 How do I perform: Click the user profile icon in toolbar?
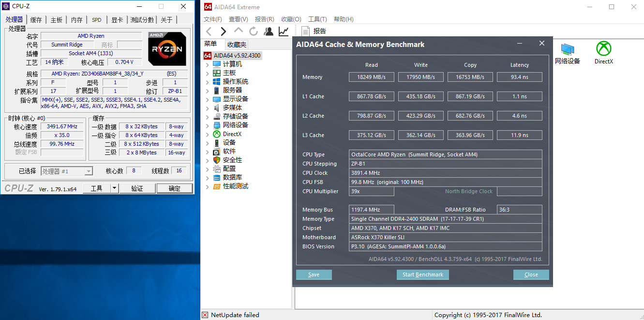269,31
